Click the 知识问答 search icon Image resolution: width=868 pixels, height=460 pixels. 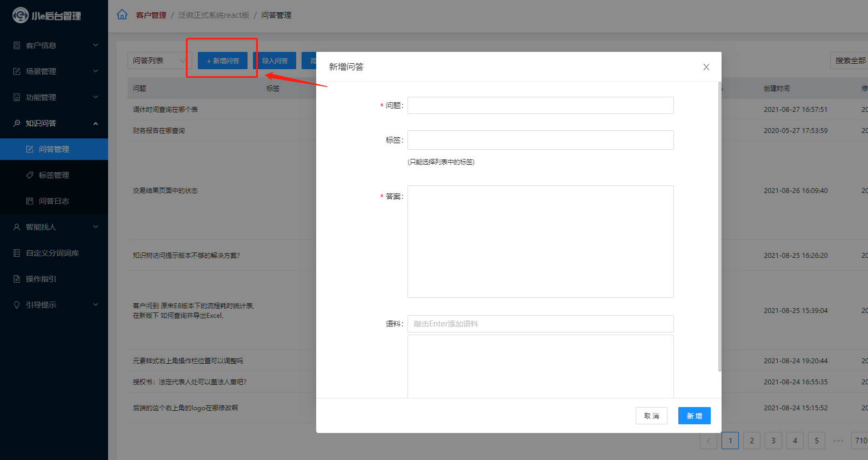pos(17,123)
